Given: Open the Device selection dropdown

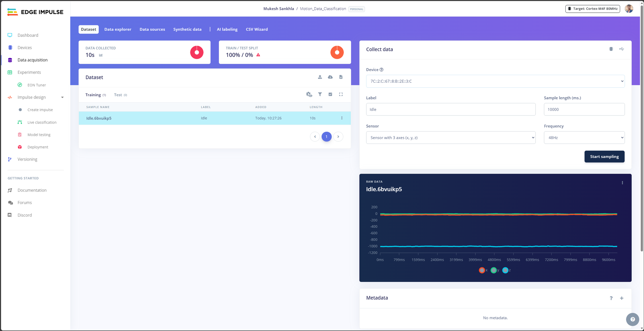Looking at the screenshot, I should 495,81.
